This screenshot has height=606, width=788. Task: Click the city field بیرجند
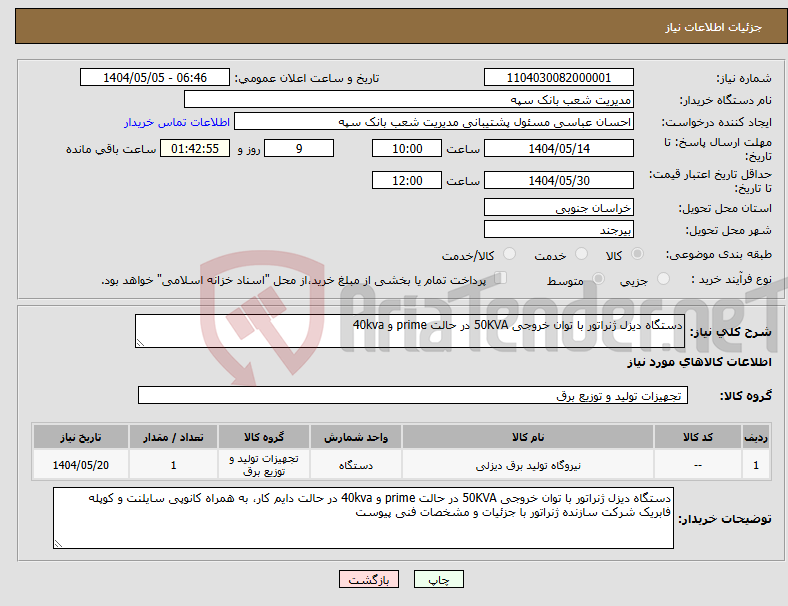click(559, 230)
